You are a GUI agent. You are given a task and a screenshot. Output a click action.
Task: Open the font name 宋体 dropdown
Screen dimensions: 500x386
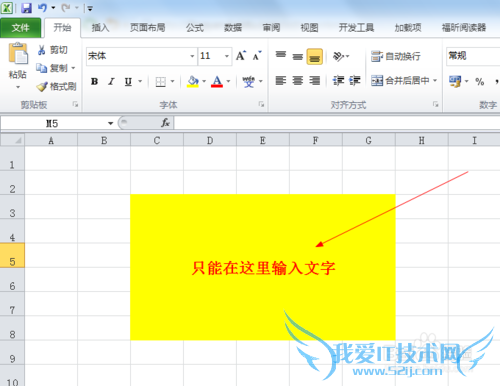click(192, 56)
